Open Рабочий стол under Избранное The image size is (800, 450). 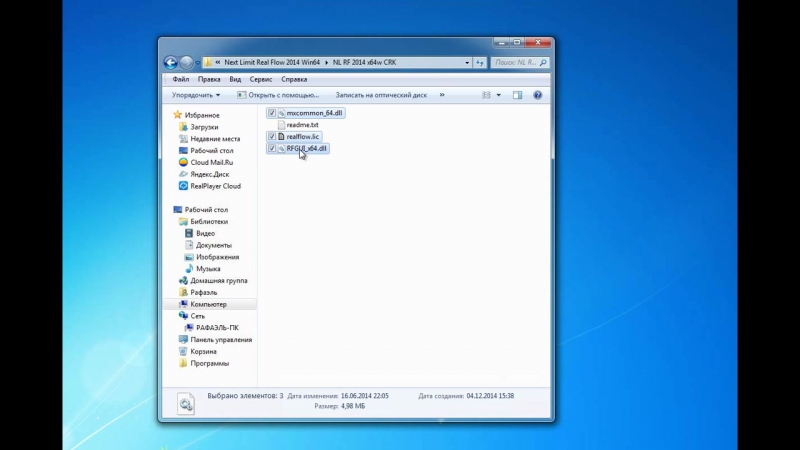[212, 151]
